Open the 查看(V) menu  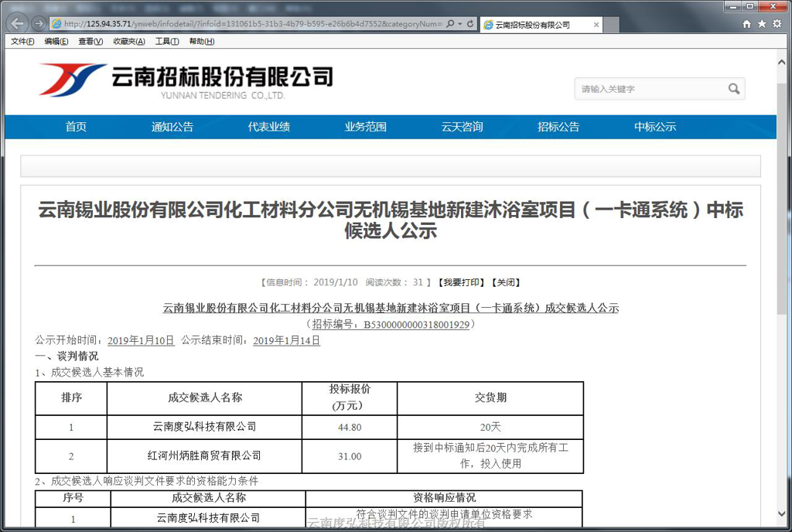(x=90, y=42)
